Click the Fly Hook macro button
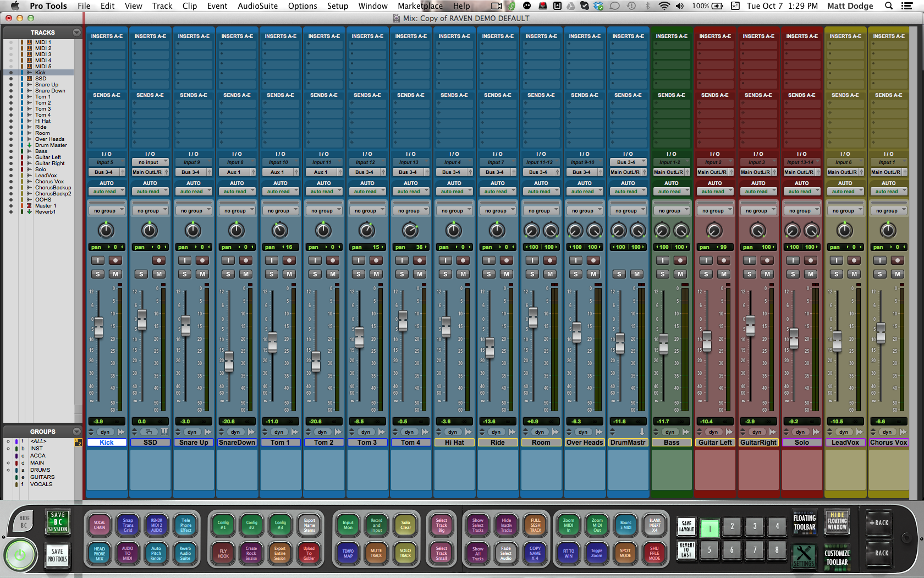 pyautogui.click(x=223, y=553)
